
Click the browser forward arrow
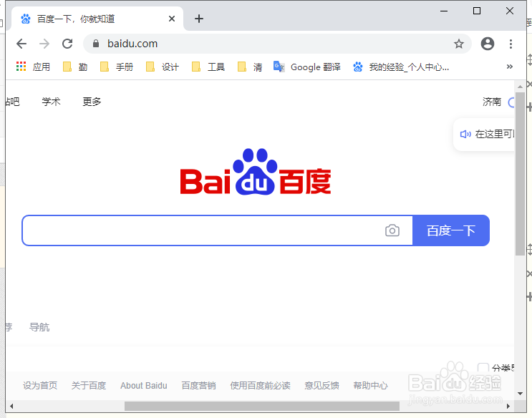pos(44,44)
